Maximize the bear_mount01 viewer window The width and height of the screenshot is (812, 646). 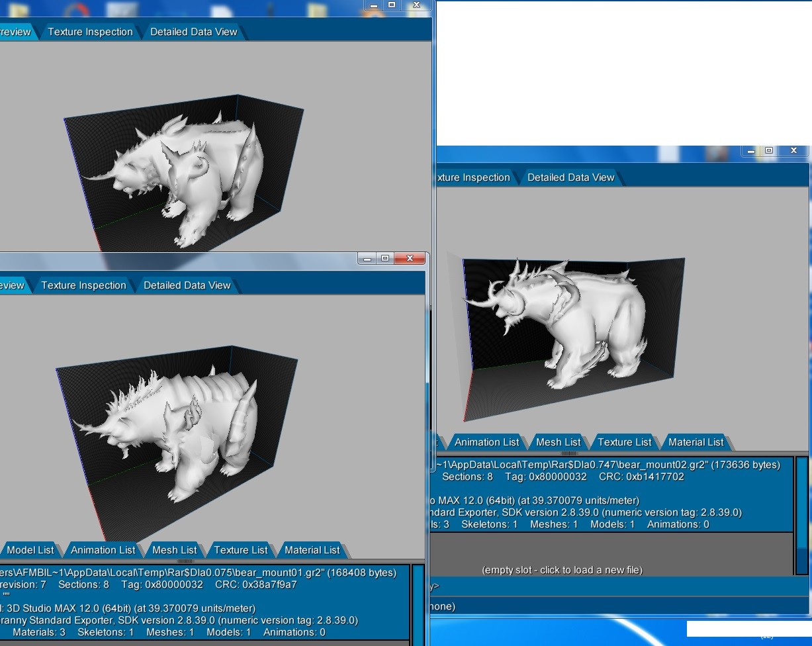pos(385,258)
